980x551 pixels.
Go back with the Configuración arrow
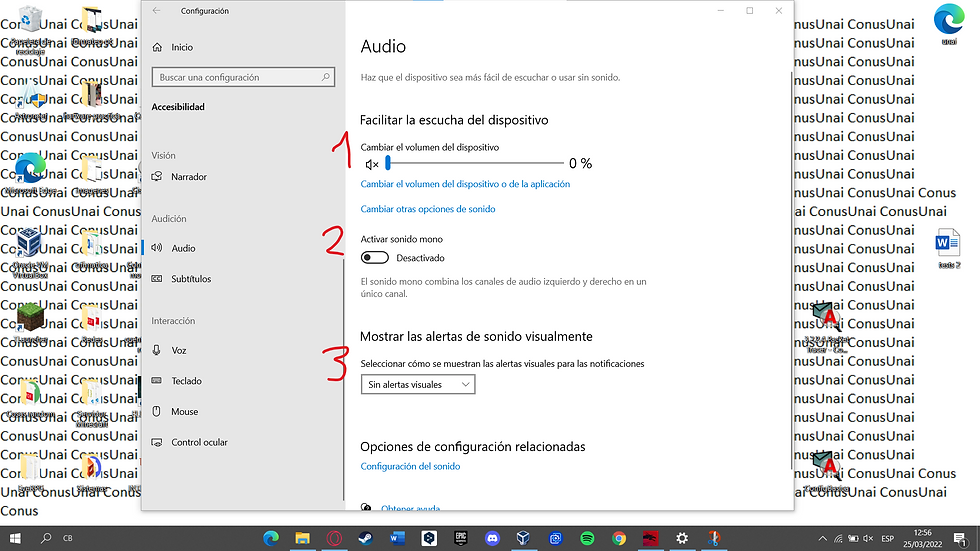[x=156, y=11]
